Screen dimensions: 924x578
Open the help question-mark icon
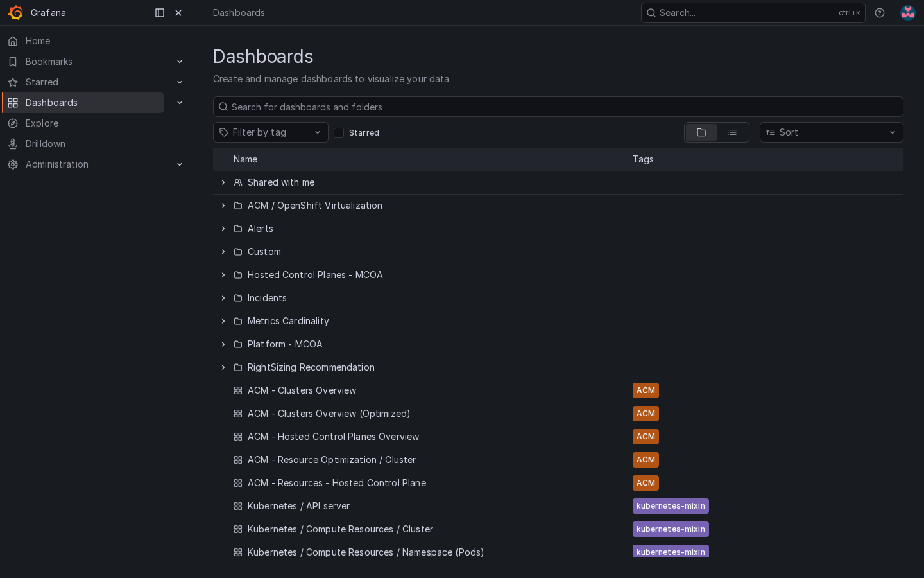(x=880, y=13)
